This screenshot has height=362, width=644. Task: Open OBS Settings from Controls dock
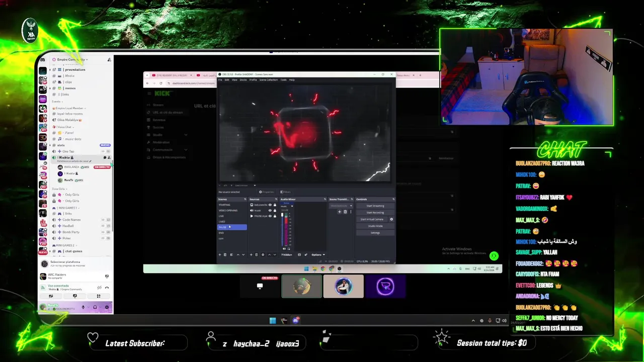(375, 232)
